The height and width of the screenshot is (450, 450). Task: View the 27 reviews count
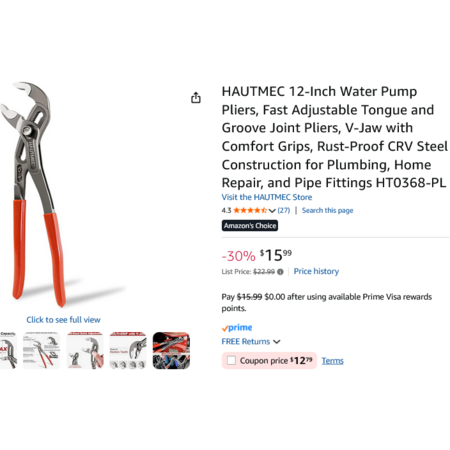284,210
